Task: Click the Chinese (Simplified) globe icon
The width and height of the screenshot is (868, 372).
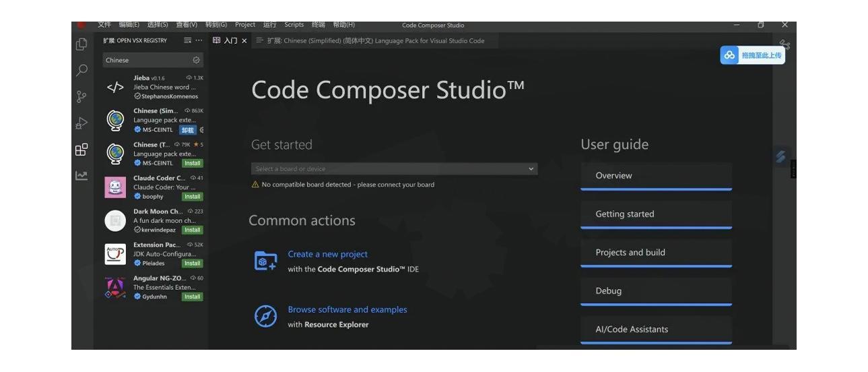Action: coord(115,120)
